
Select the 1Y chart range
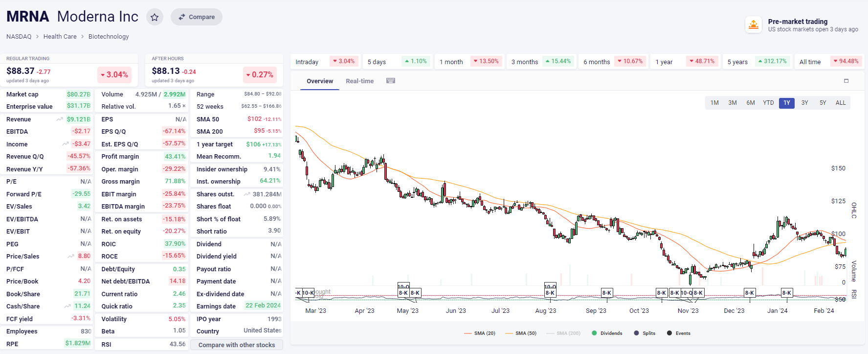point(787,103)
